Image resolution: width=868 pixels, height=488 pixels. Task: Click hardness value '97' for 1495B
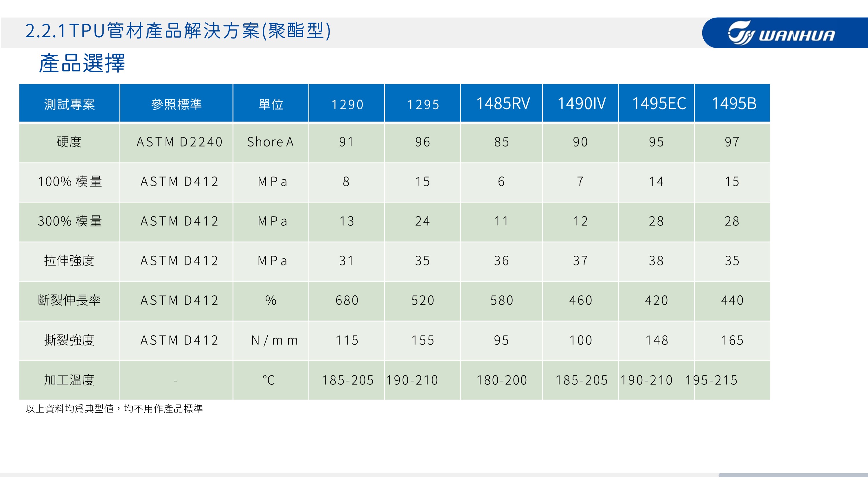[x=732, y=142]
